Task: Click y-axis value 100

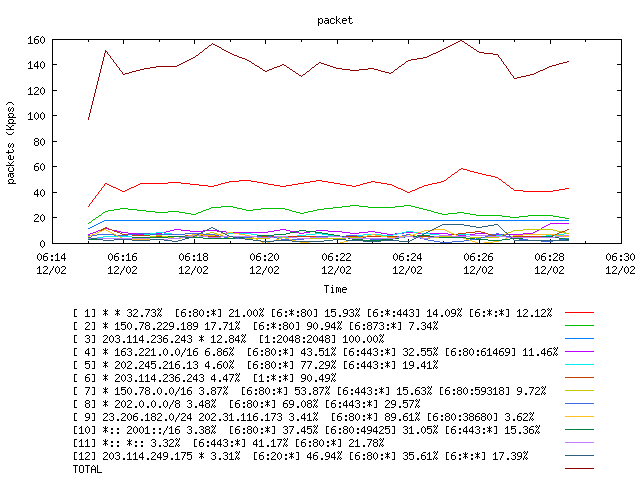Action: click(36, 116)
